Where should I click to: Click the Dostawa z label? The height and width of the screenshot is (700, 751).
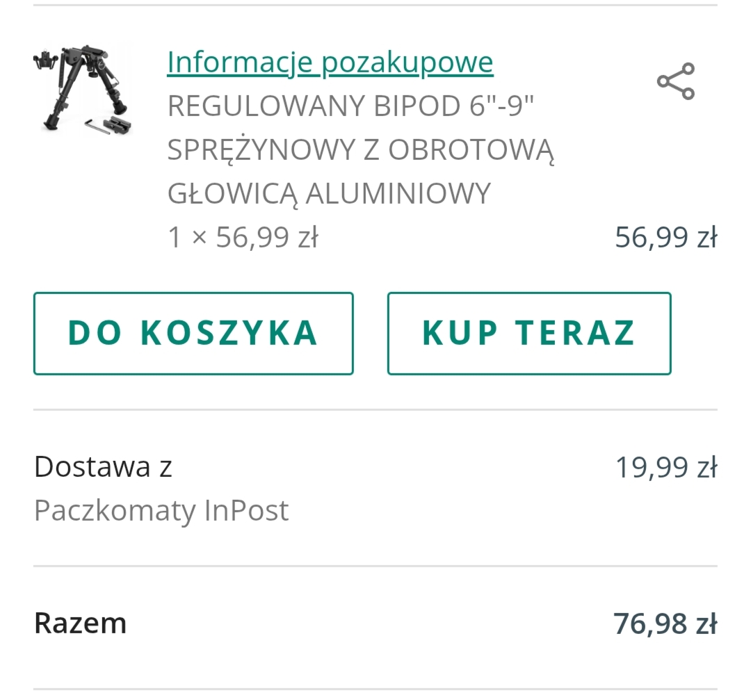point(103,466)
